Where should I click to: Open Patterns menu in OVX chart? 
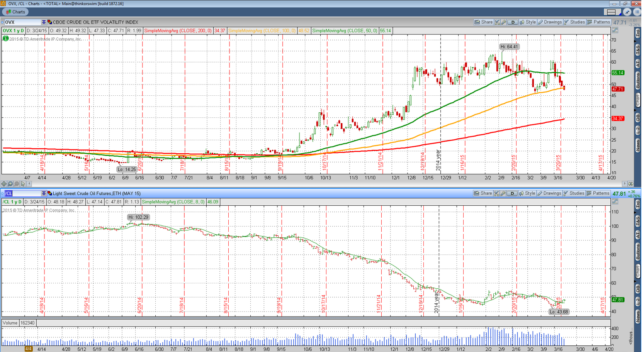[599, 22]
